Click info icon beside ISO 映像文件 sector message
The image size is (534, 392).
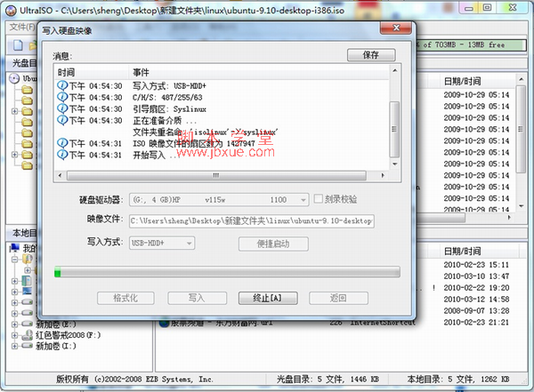click(62, 143)
